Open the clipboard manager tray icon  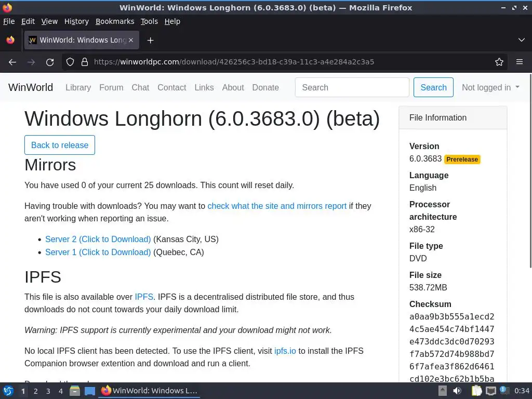pos(477,391)
